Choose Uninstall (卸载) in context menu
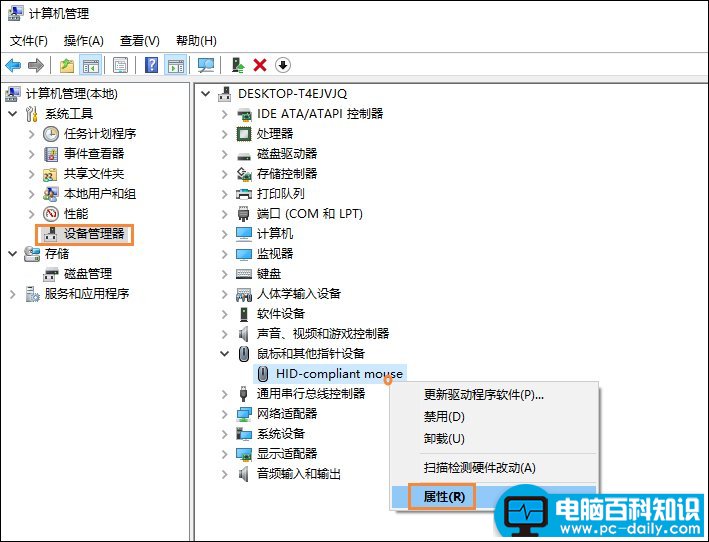This screenshot has width=709, height=542. [494, 438]
